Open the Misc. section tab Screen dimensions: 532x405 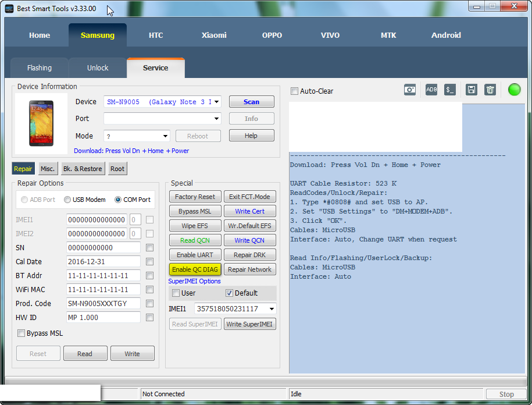(x=48, y=169)
